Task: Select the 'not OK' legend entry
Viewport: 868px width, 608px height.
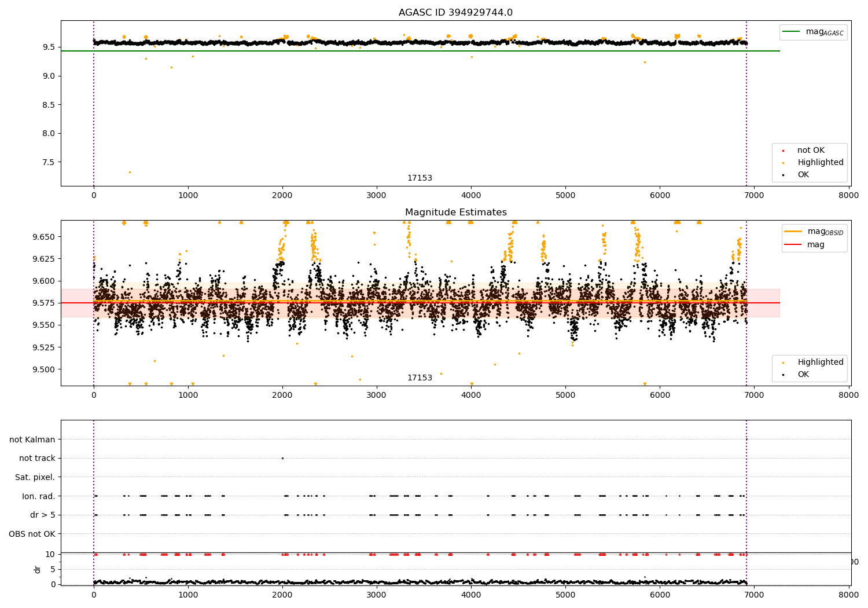Action: pos(811,151)
